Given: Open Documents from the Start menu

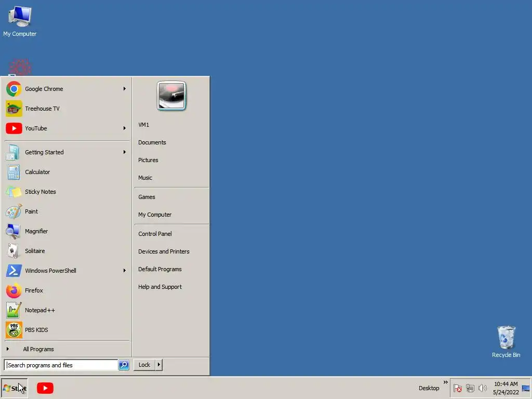Looking at the screenshot, I should [152, 142].
